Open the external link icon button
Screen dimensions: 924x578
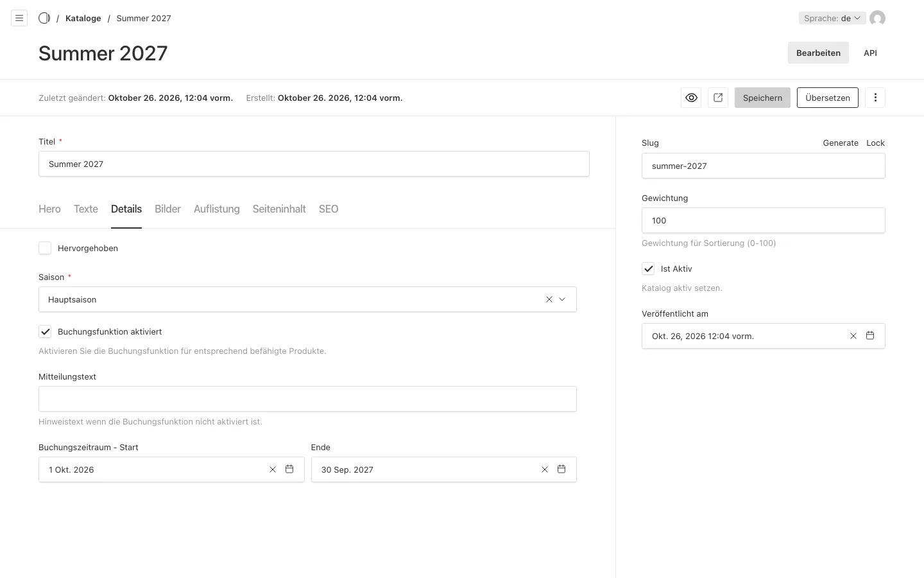pyautogui.click(x=718, y=98)
